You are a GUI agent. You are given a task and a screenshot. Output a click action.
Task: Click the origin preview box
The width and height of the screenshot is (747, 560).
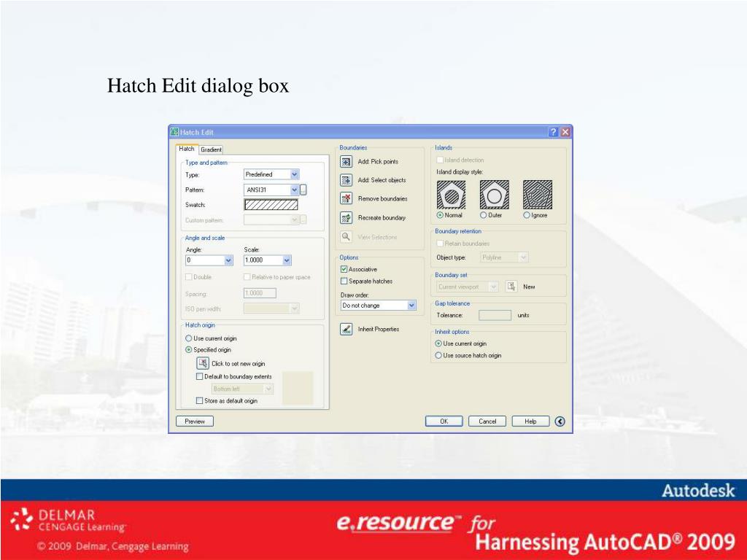tap(298, 388)
